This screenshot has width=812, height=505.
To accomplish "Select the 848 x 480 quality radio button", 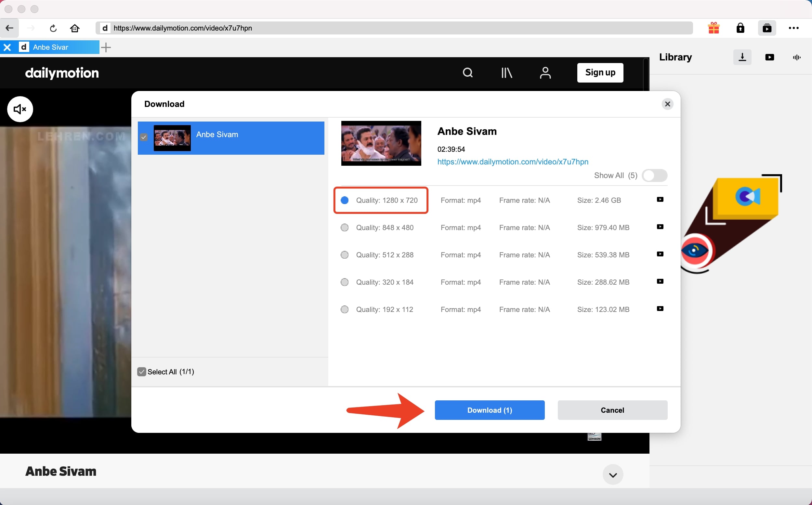I will point(344,227).
